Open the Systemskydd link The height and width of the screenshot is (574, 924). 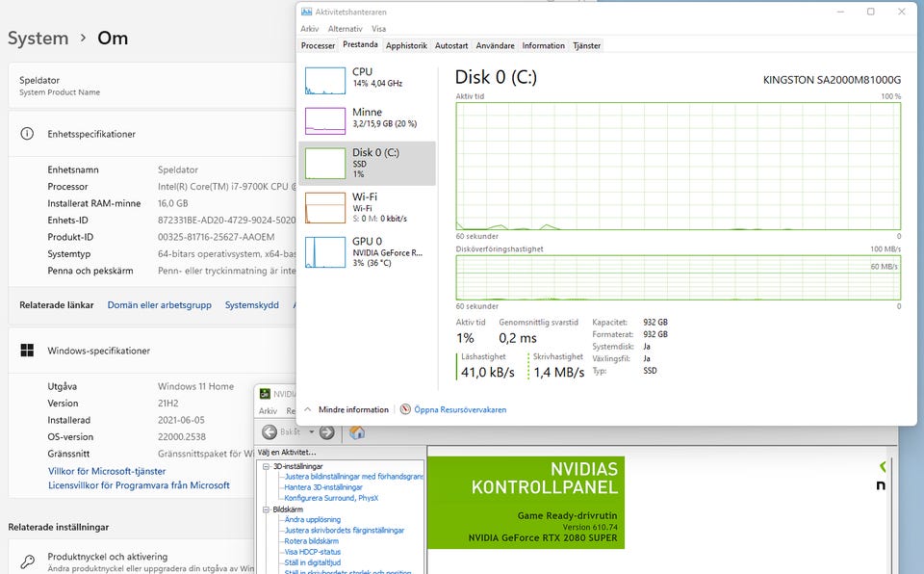[251, 305]
